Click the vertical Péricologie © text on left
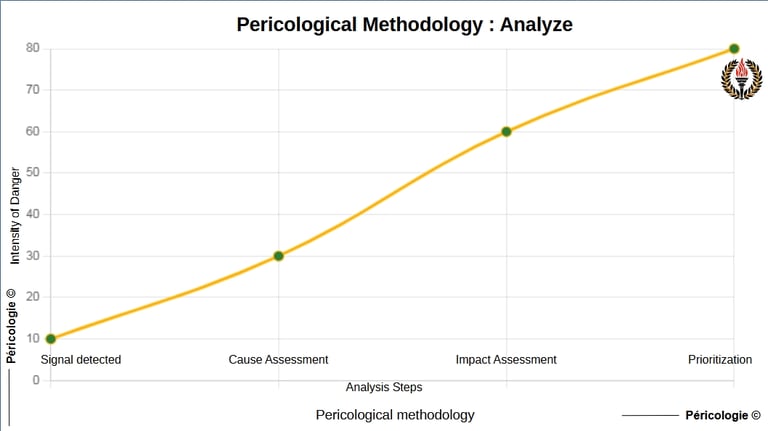 tap(11, 327)
